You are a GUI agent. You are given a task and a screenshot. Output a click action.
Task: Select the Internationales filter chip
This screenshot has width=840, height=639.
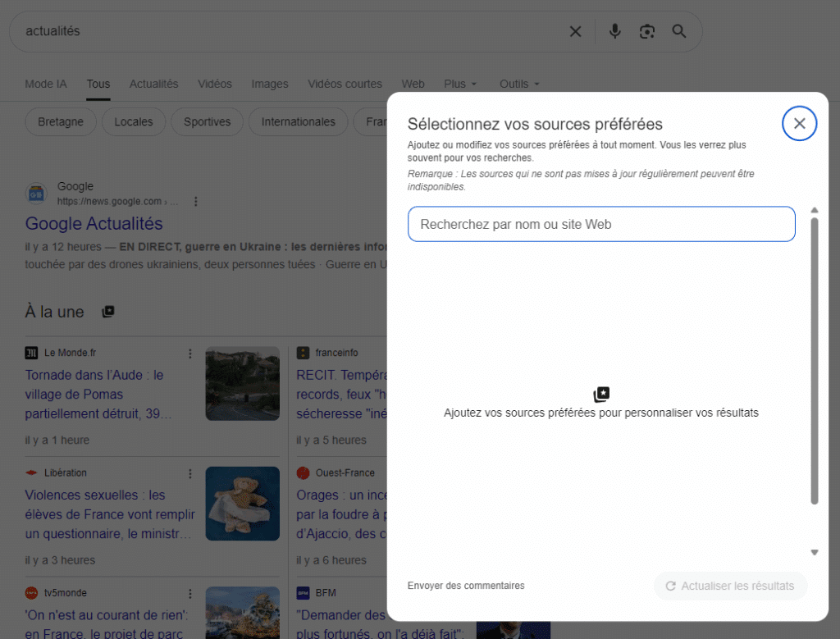pyautogui.click(x=299, y=122)
